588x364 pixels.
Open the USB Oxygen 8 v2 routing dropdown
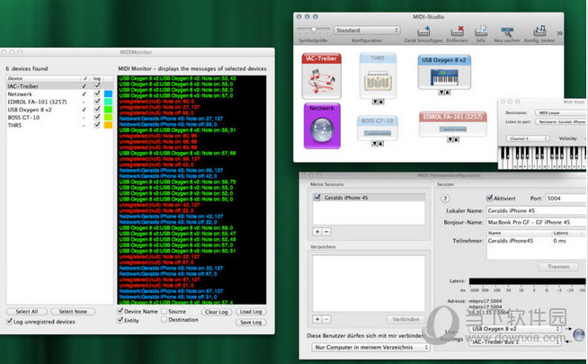[x=515, y=329]
